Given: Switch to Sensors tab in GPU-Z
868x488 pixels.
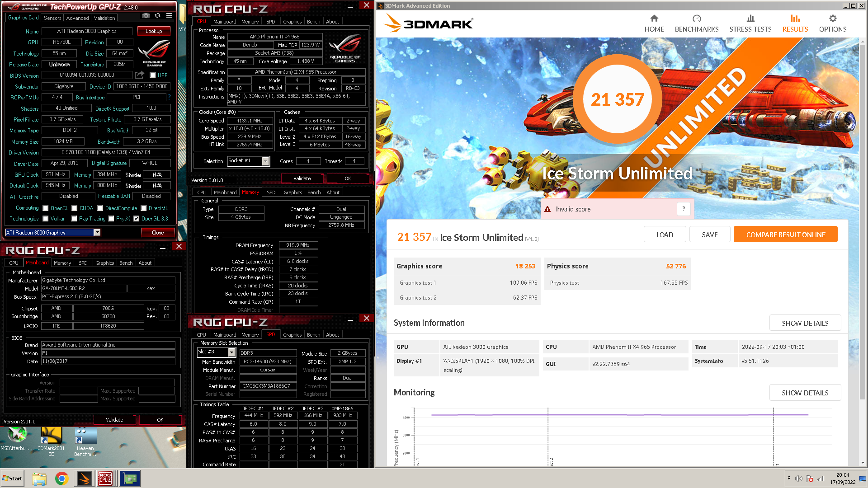Looking at the screenshot, I should [x=52, y=18].
